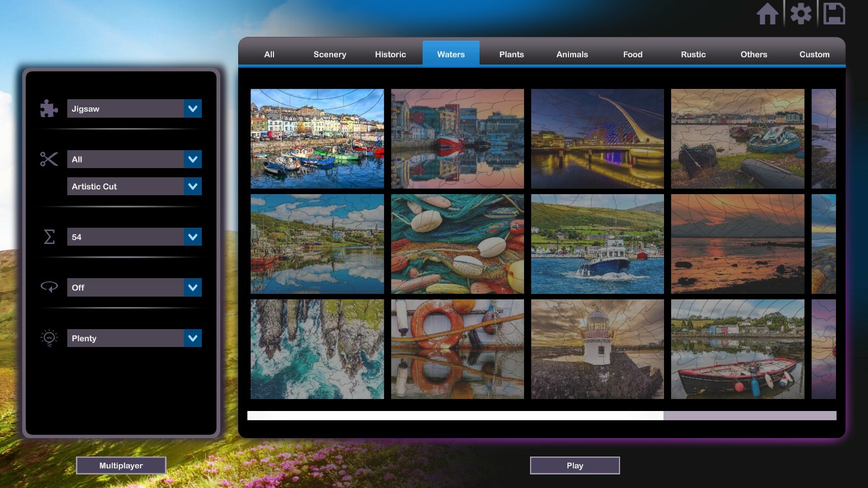Open the piece count 54 dropdown
This screenshot has width=868, height=488.
coord(134,237)
